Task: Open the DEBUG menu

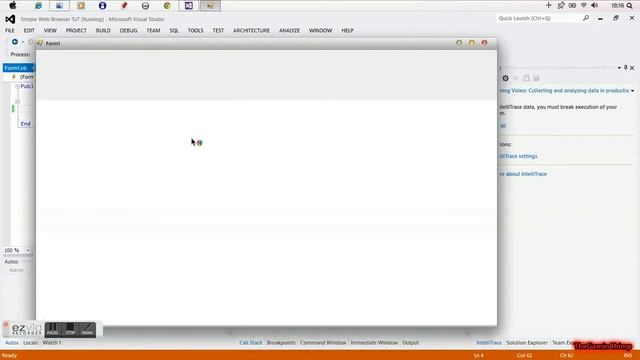Action: pyautogui.click(x=129, y=31)
